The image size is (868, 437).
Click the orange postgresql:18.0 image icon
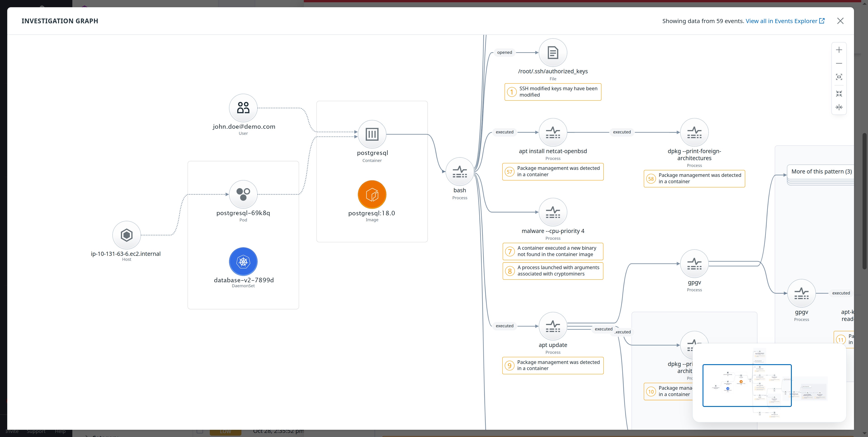[372, 195]
